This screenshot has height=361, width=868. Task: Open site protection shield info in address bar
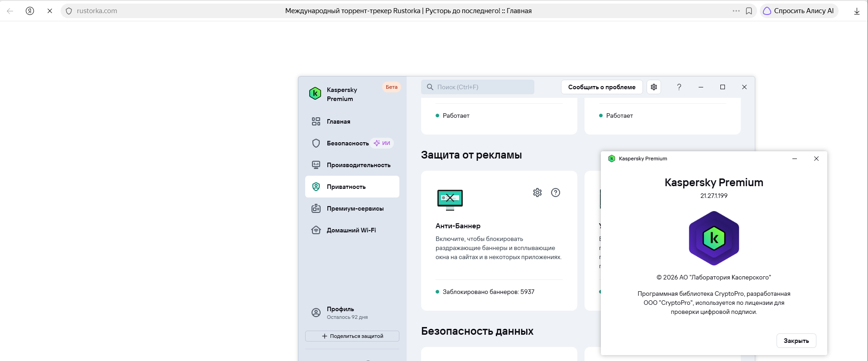69,11
